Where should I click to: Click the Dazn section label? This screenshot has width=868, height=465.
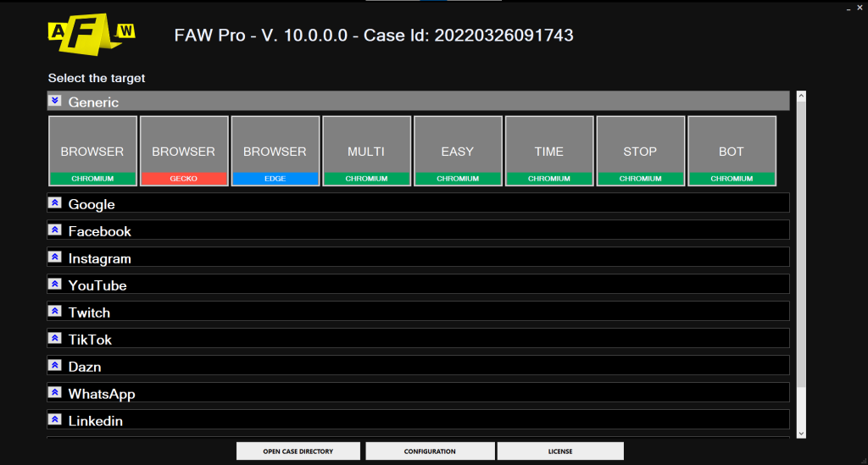point(85,367)
